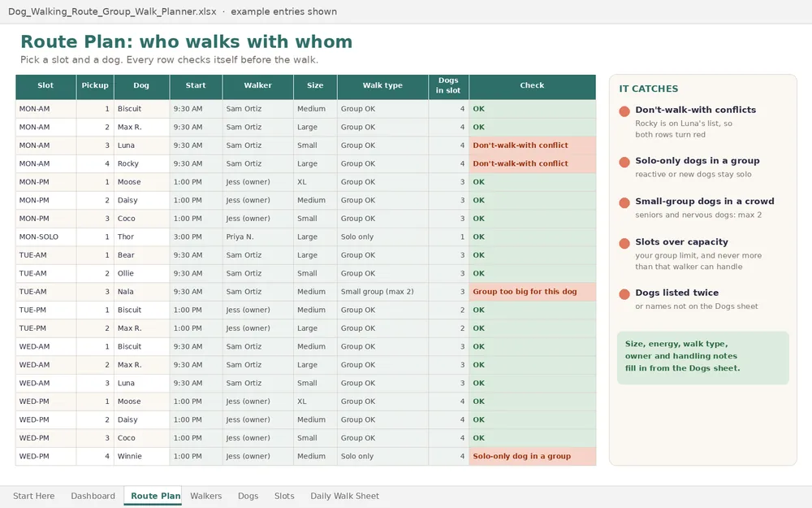
Task: Open the Walkers sheet tab
Action: point(205,496)
